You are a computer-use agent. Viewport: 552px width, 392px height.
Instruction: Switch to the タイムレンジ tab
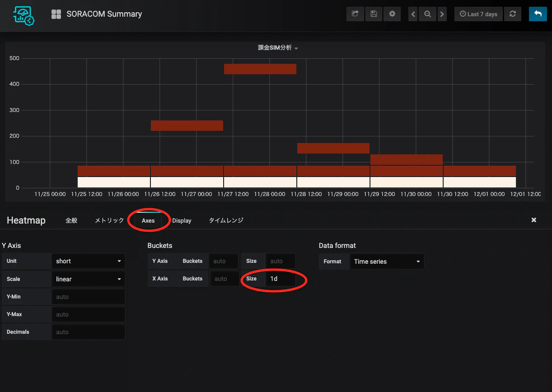(226, 220)
